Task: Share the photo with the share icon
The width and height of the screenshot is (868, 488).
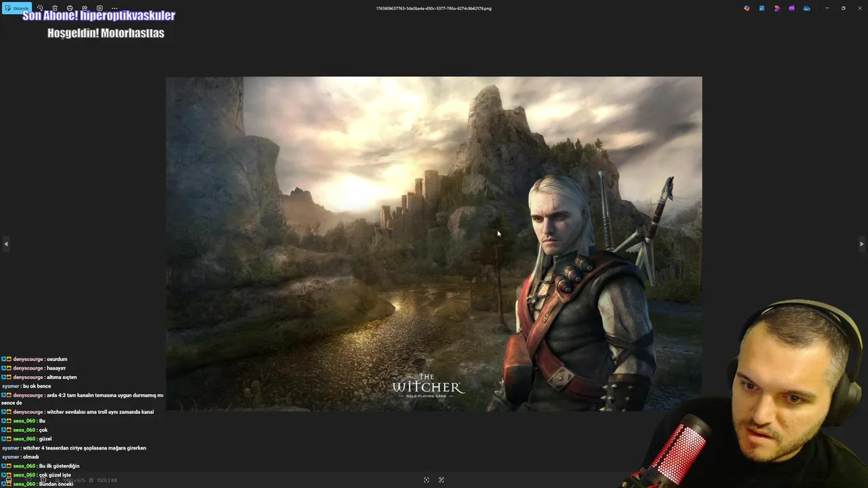Action: pyautogui.click(x=85, y=8)
